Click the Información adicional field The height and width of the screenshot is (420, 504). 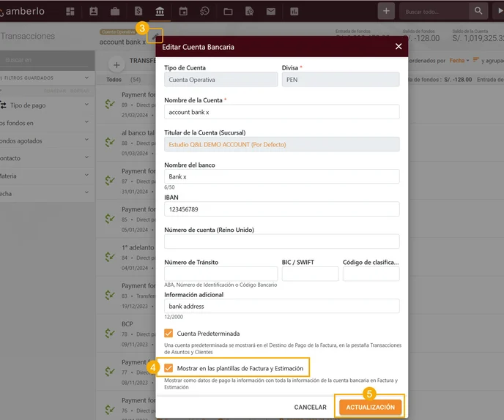(x=282, y=307)
